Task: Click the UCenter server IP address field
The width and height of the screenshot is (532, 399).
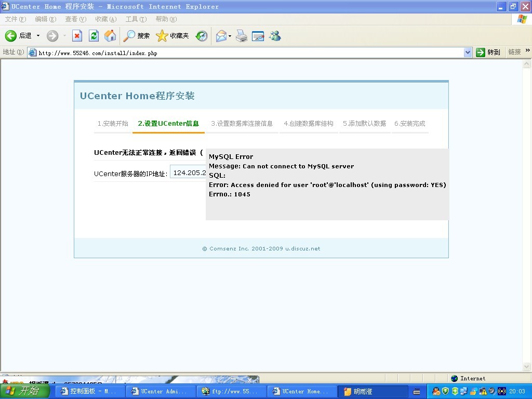Action: pyautogui.click(x=188, y=172)
